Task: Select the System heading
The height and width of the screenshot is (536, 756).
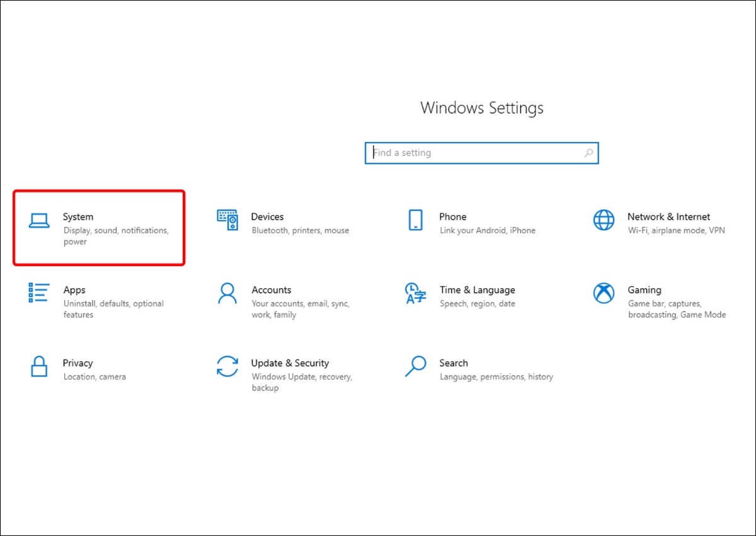Action: (78, 217)
